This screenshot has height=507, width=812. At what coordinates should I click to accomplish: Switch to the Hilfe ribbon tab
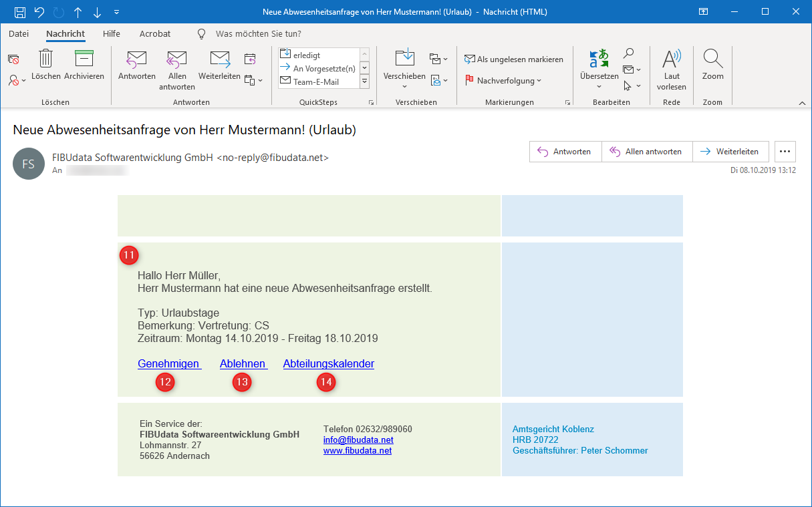click(112, 33)
